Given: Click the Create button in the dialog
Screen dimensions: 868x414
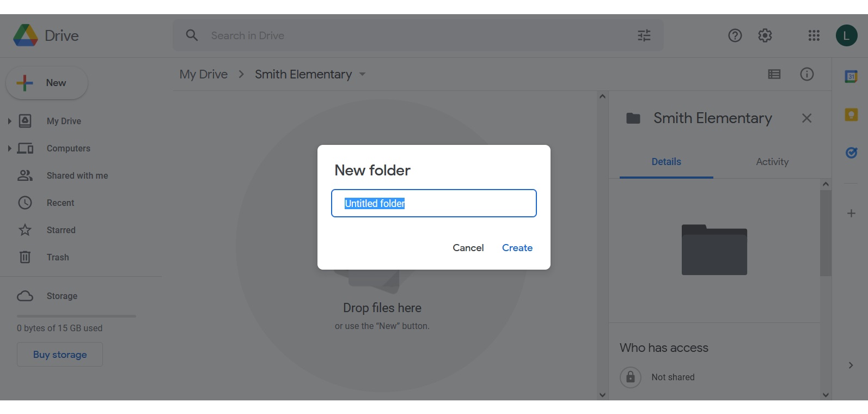Looking at the screenshot, I should (517, 248).
